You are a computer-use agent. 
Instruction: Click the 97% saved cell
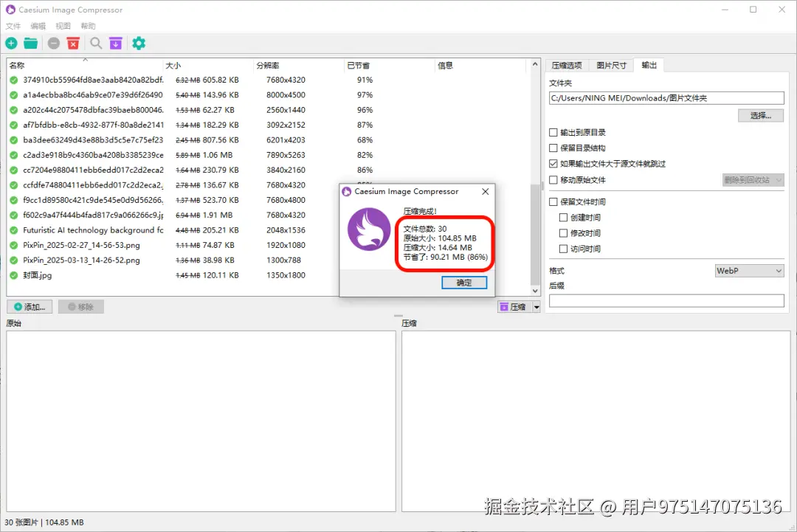coord(365,95)
